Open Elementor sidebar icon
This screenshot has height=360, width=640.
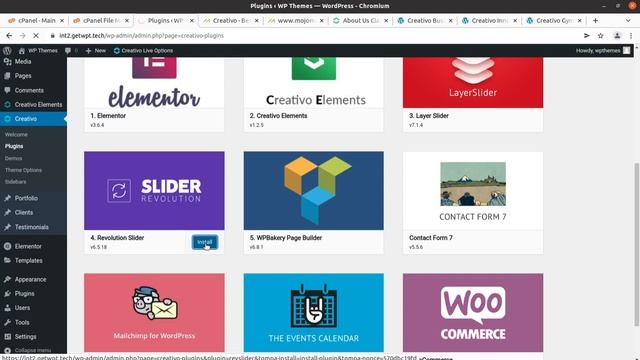(7, 246)
